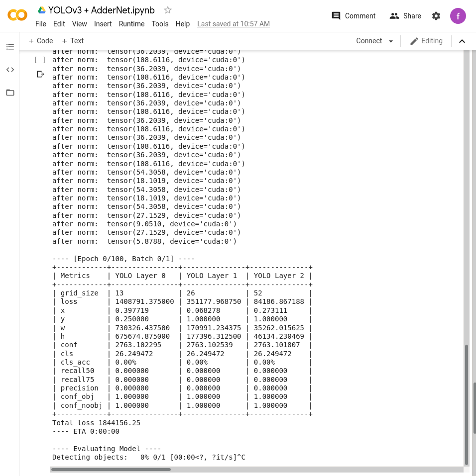Click the 'cls_acc' metric row label
Viewport: 476px width, 476px height.
[75, 362]
